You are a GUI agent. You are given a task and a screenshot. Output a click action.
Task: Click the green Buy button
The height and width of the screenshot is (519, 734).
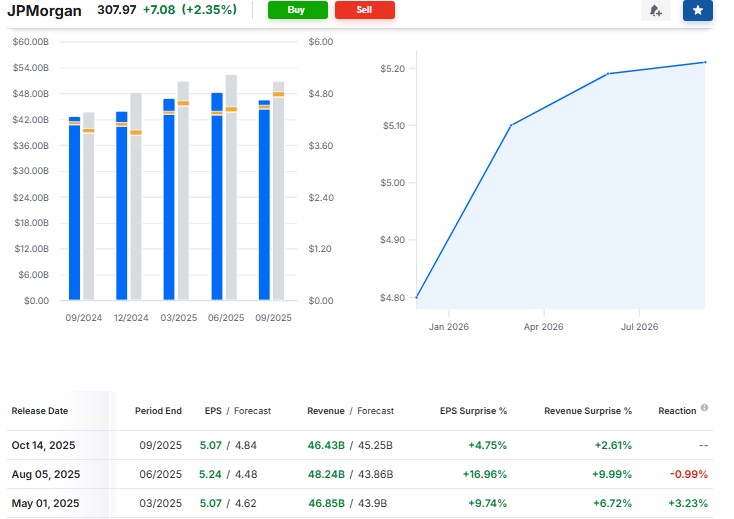[x=298, y=10]
